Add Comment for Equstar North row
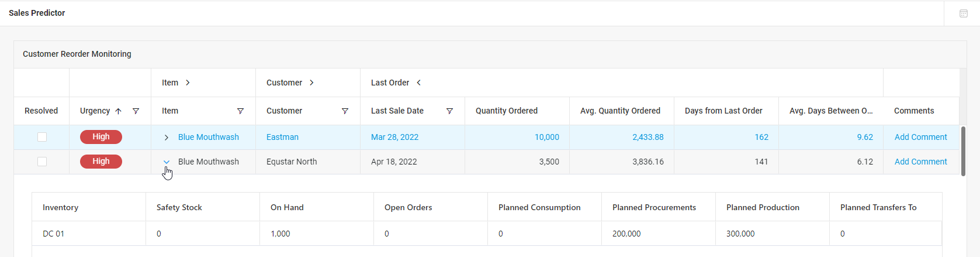The height and width of the screenshot is (257, 980). 920,162
